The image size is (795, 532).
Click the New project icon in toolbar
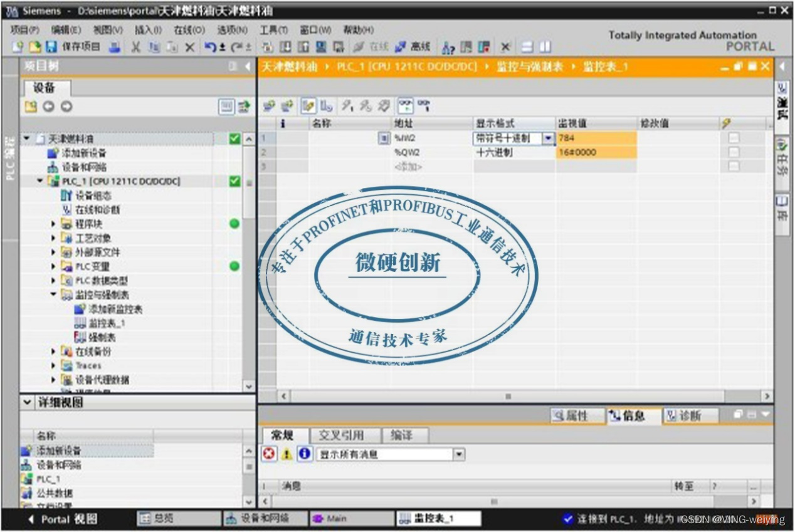point(18,47)
